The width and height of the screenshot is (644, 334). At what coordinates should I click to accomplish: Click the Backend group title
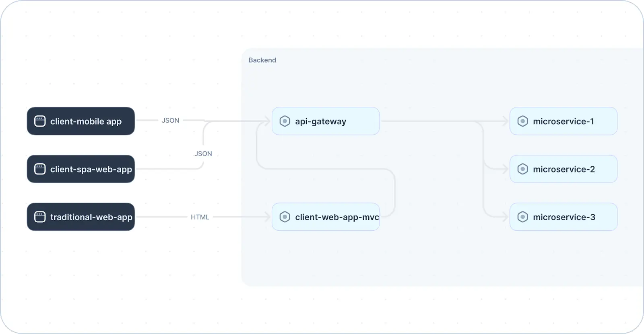[x=262, y=60]
